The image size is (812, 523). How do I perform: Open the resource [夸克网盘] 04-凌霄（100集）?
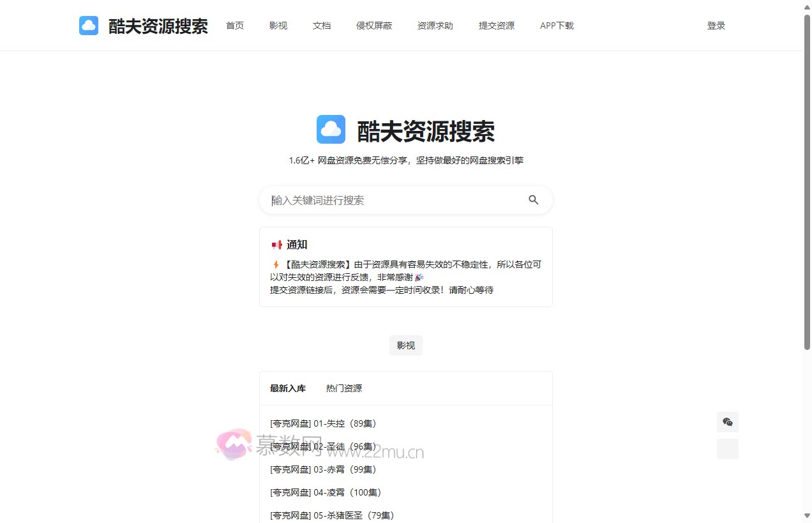coord(326,492)
